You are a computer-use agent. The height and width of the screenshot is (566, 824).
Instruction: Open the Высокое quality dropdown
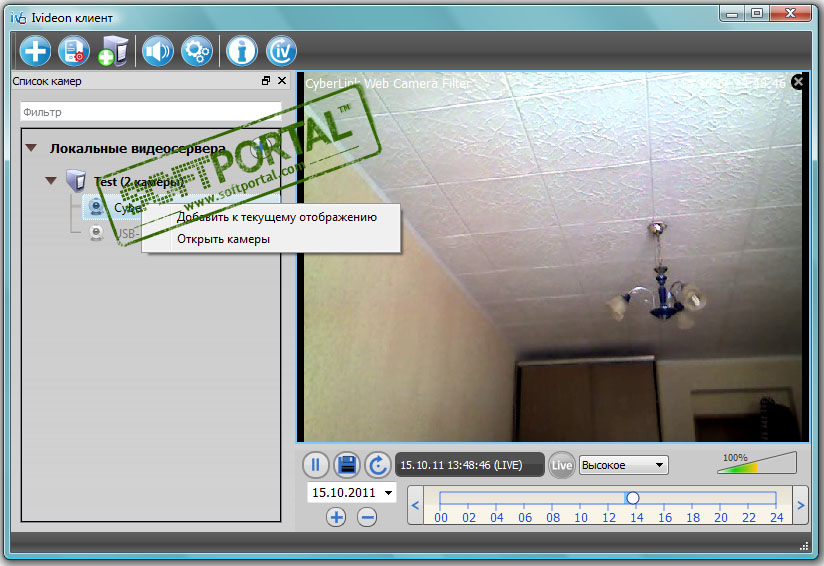click(624, 465)
